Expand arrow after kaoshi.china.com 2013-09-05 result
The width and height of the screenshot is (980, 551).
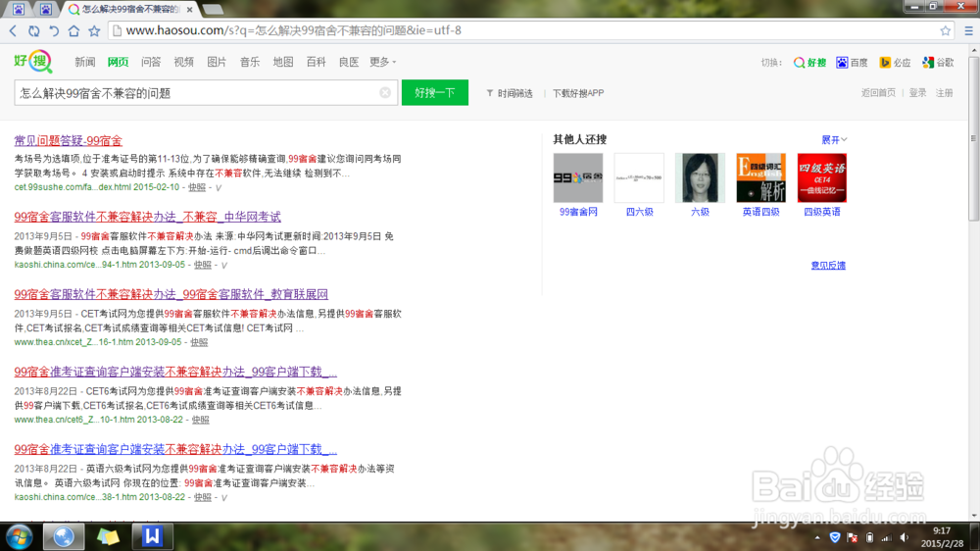click(x=224, y=265)
